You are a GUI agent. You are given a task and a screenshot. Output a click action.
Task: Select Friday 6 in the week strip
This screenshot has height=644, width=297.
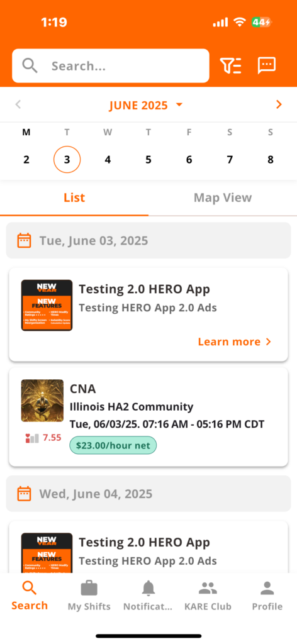point(189,159)
